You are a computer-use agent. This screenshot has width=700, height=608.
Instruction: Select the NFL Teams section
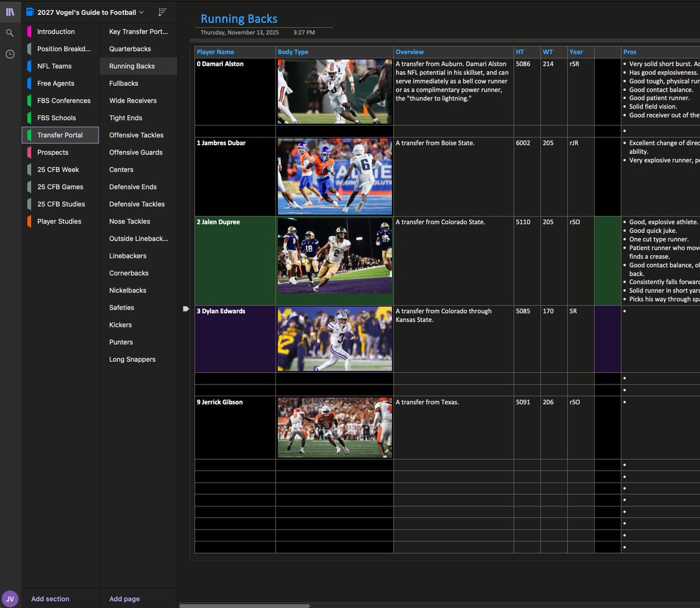click(x=60, y=66)
